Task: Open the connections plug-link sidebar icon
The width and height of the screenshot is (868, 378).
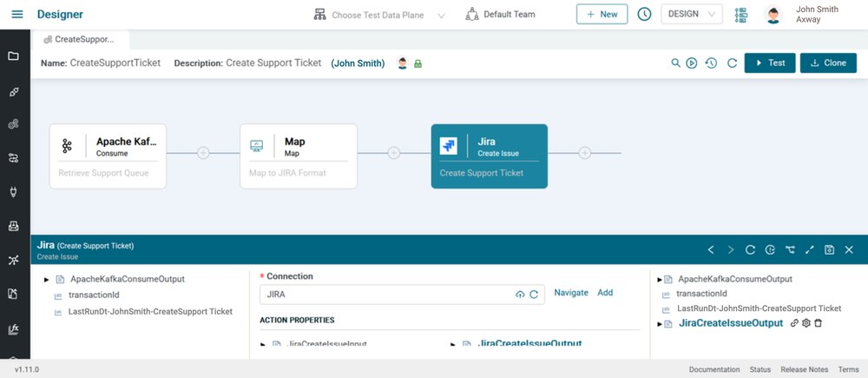Action: point(13,92)
